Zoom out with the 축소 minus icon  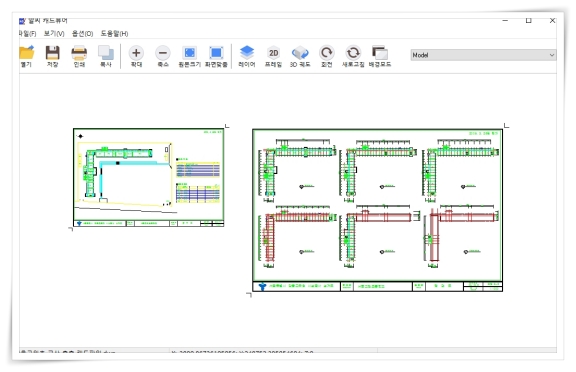click(163, 56)
